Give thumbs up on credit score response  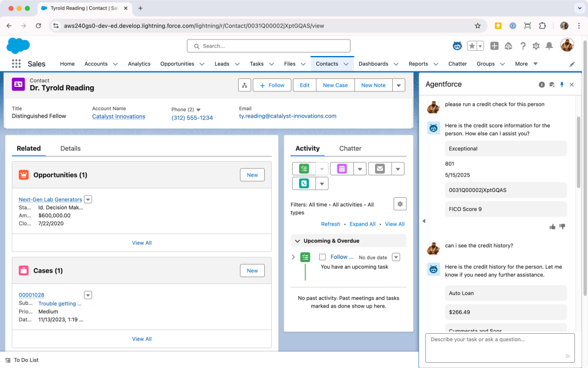552,226
